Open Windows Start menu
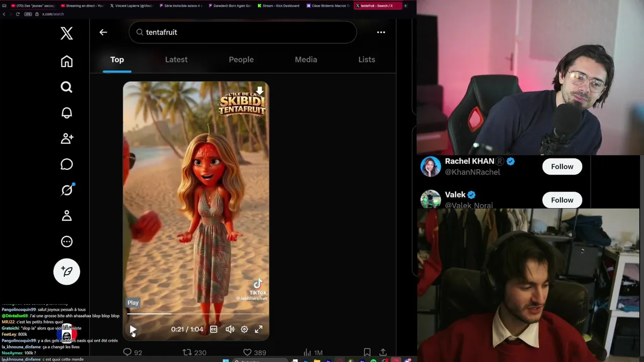 [x=225, y=360]
